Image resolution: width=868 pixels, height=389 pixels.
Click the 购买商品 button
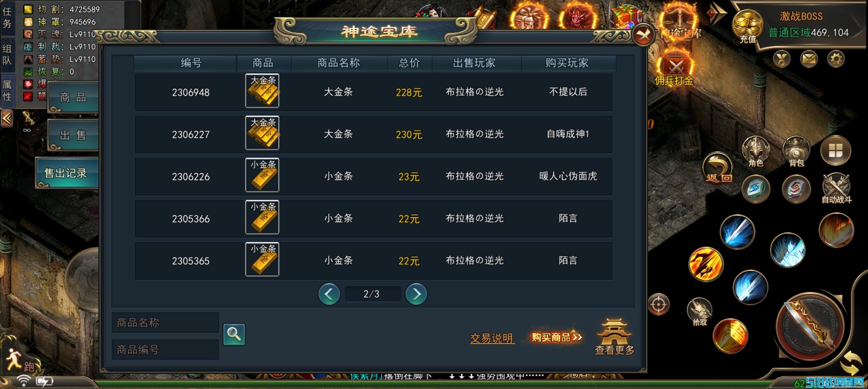(x=557, y=337)
